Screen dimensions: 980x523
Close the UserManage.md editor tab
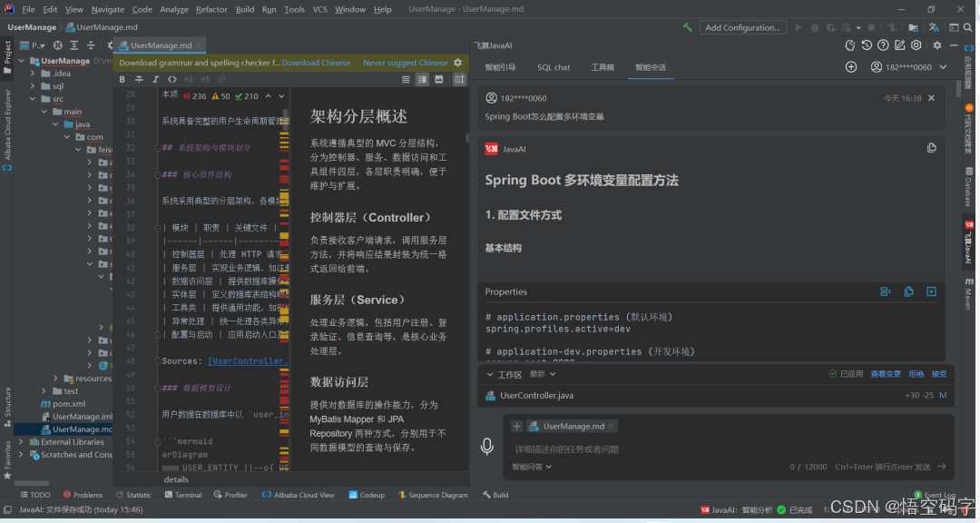pyautogui.click(x=199, y=45)
